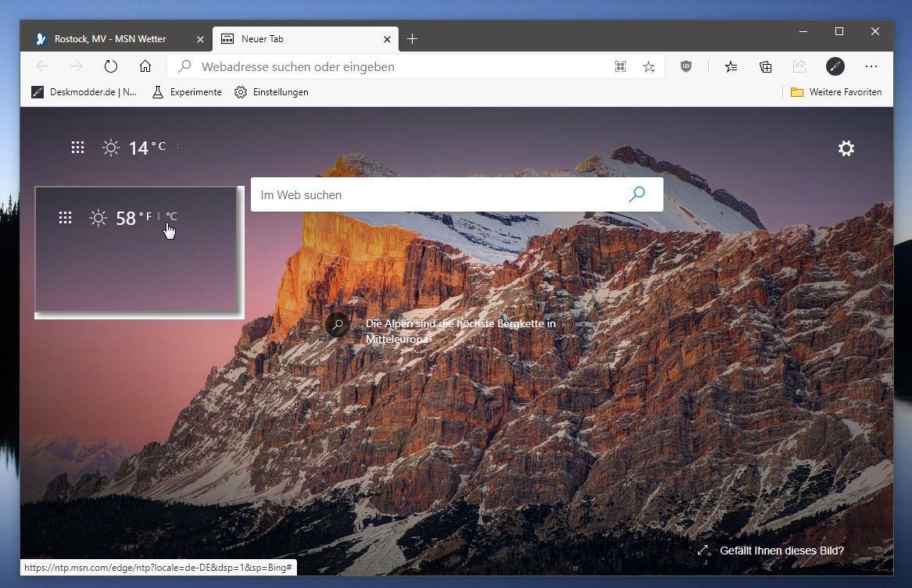Click expand arrows beside Gefällt Ihnen dieses Bild
The image size is (912, 588).
click(x=703, y=550)
